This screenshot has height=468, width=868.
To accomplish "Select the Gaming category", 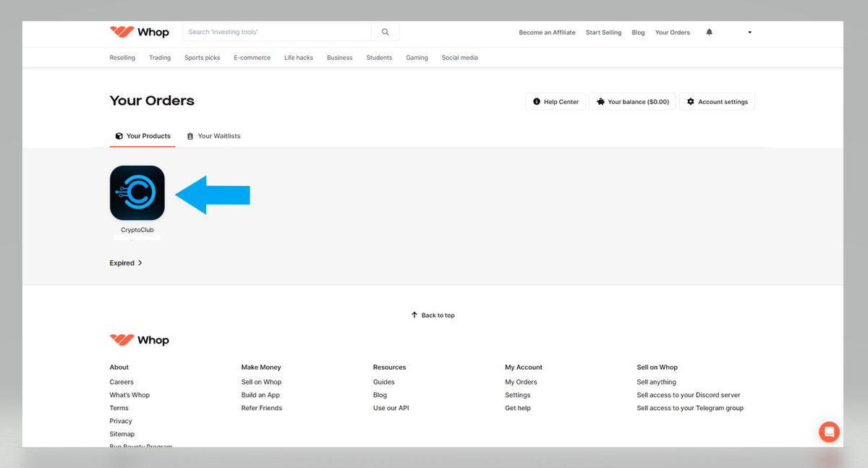I will 417,58.
